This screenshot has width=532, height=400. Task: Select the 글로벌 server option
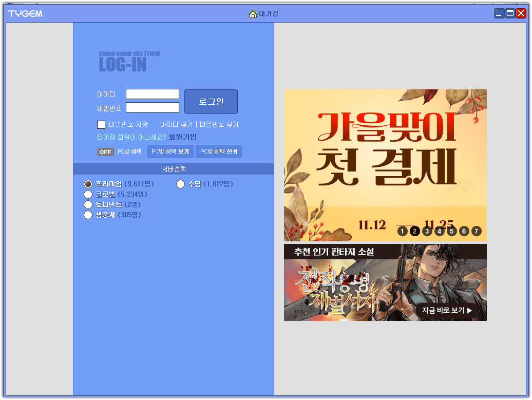point(88,194)
